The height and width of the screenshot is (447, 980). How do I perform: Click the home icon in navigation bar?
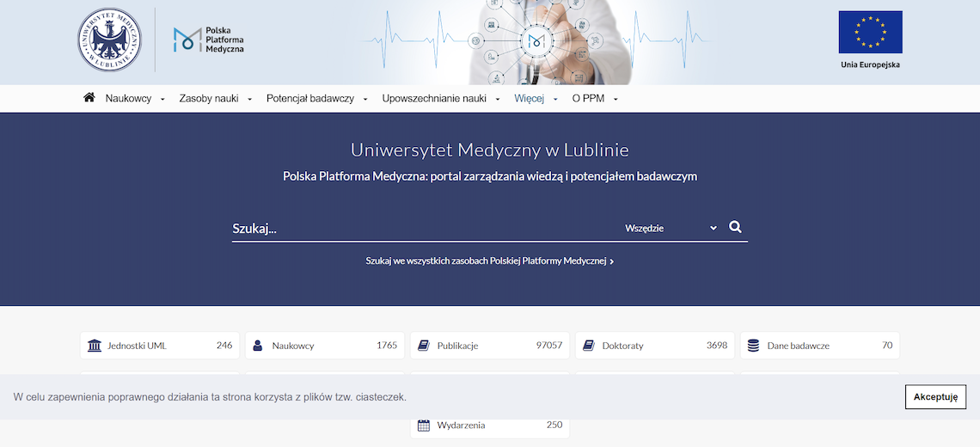(89, 97)
